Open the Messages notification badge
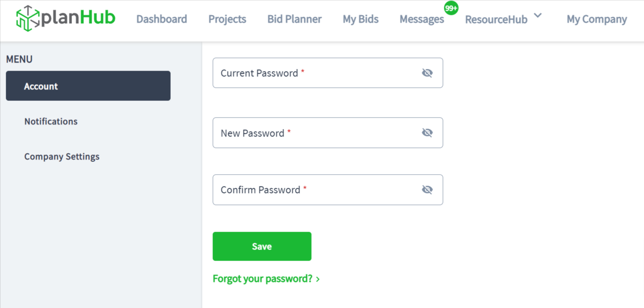The width and height of the screenshot is (644, 308). 450,7
